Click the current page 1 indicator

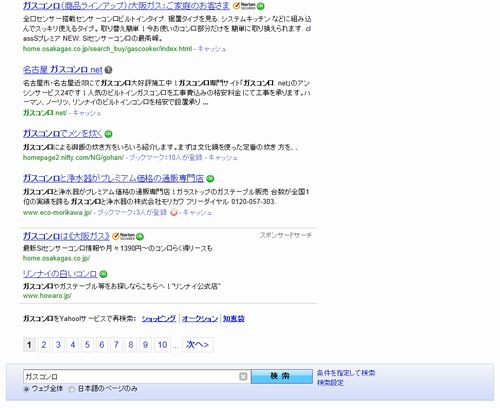[x=29, y=345]
